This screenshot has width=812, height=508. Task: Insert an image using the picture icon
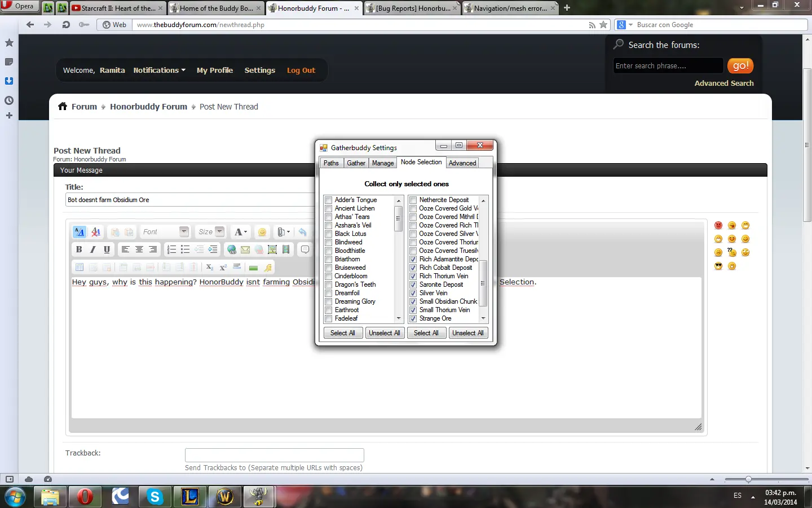(x=272, y=249)
